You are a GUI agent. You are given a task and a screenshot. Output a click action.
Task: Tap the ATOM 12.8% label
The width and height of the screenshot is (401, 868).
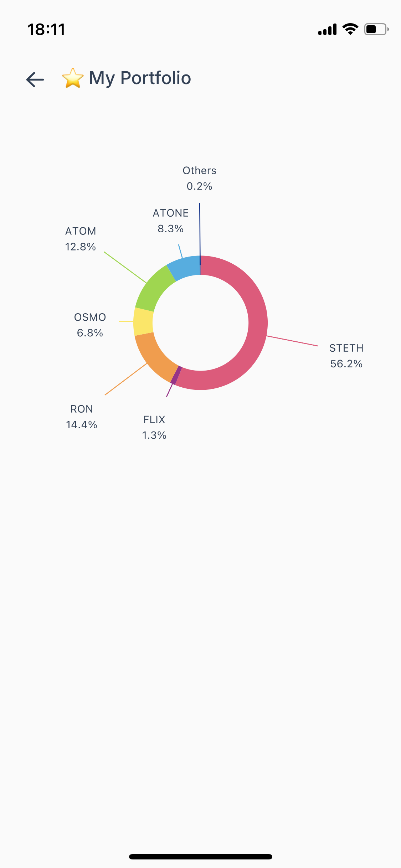(x=81, y=239)
